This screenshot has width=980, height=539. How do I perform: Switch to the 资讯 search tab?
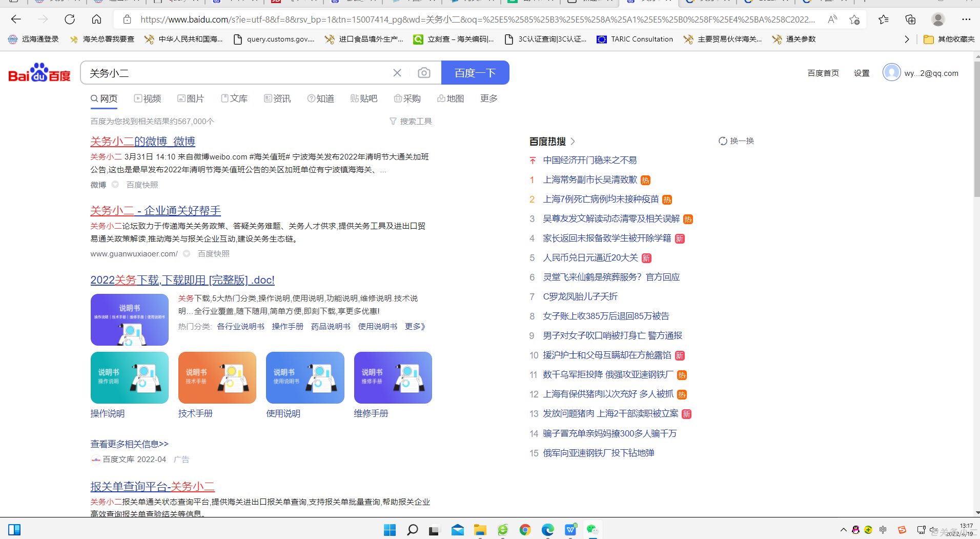point(277,98)
